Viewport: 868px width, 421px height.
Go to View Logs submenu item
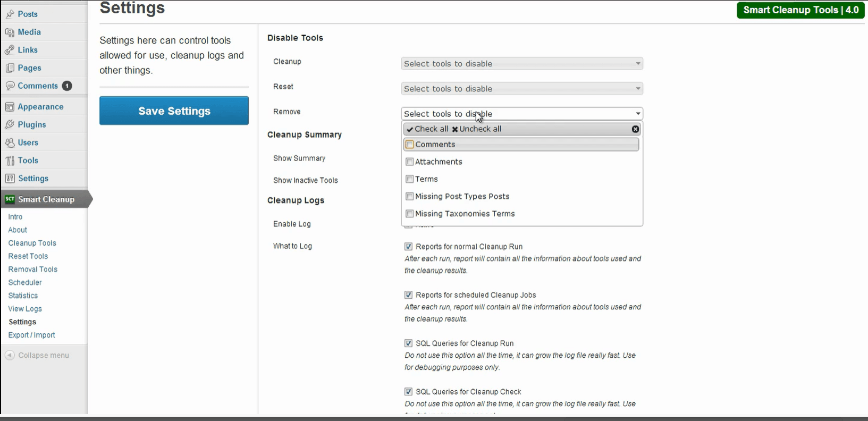25,309
